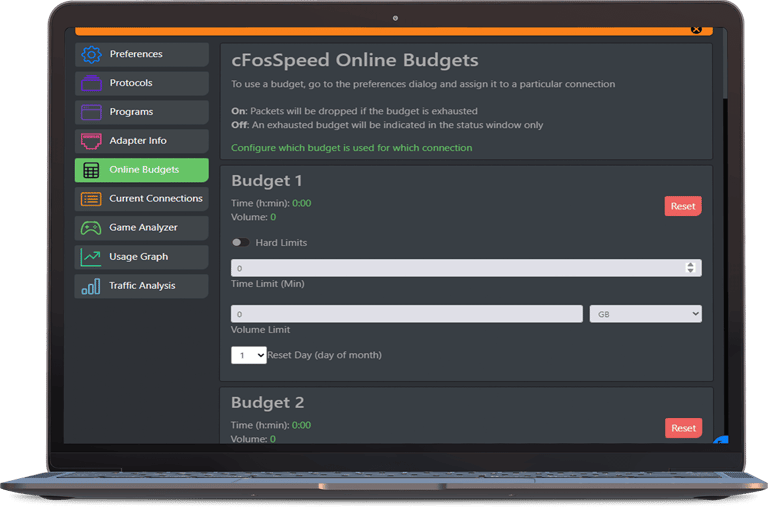This screenshot has height=507, width=768.
Task: Click the Current Connections list icon
Action: pyautogui.click(x=91, y=199)
